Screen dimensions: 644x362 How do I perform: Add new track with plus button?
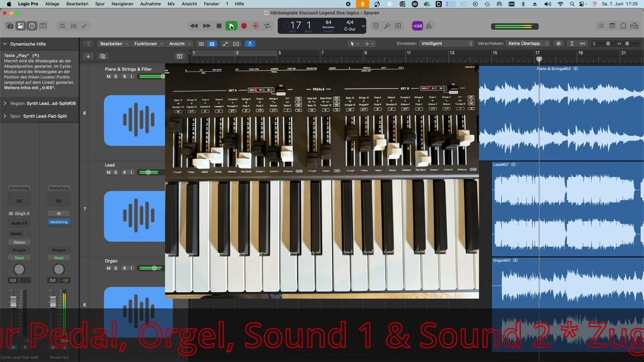pos(88,56)
